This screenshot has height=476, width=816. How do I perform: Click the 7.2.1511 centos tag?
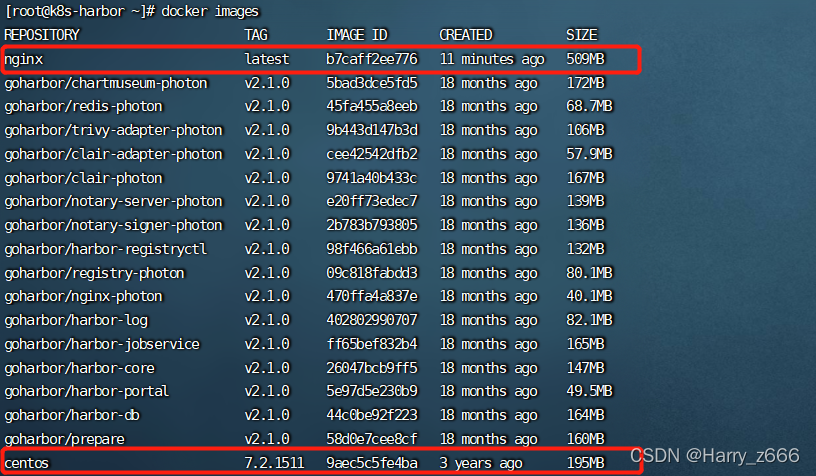pyautogui.click(x=274, y=463)
